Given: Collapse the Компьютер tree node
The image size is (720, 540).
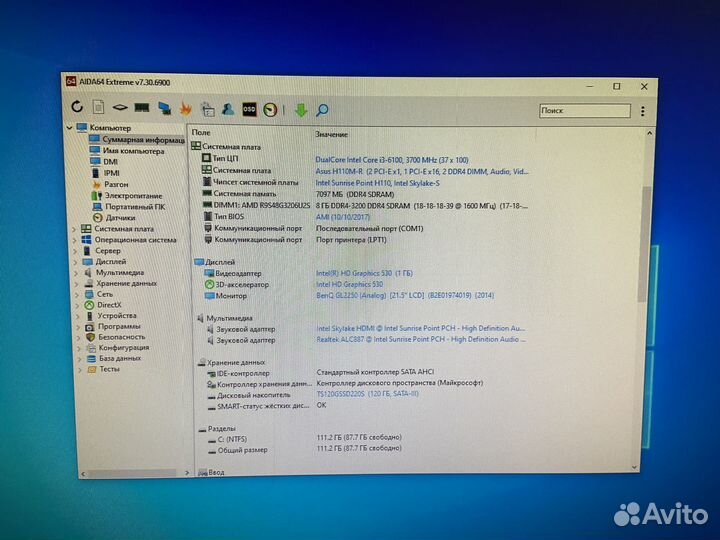Looking at the screenshot, I should pos(70,128).
